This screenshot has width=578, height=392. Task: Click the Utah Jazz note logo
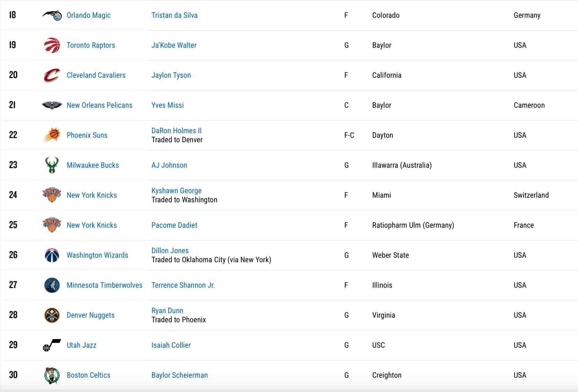pyautogui.click(x=52, y=345)
